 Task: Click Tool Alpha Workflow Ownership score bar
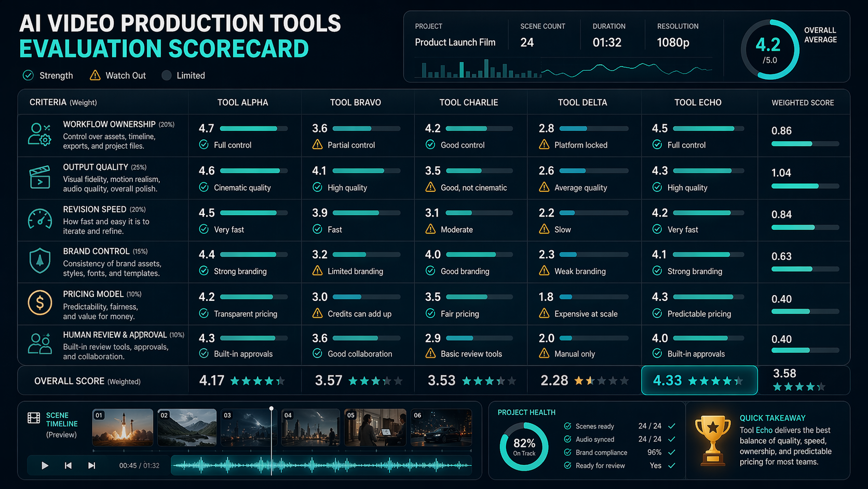[x=253, y=128]
